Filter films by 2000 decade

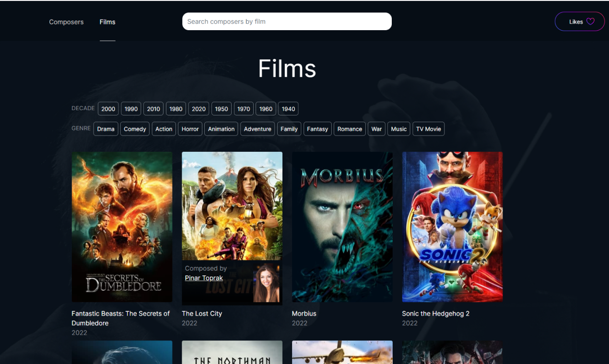click(108, 109)
